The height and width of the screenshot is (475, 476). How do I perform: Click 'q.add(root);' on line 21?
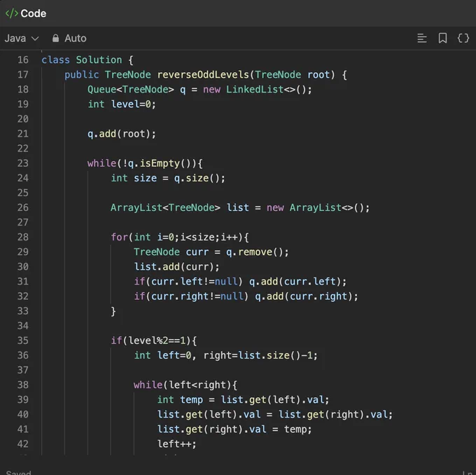pyautogui.click(x=122, y=134)
